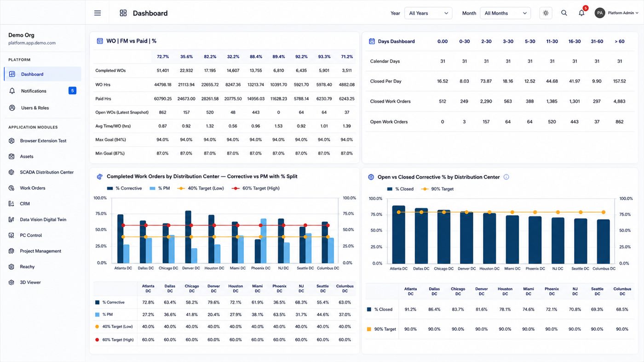Click the Max Goal (94%) row label
Screen dimensions: 644x362
click(x=110, y=140)
